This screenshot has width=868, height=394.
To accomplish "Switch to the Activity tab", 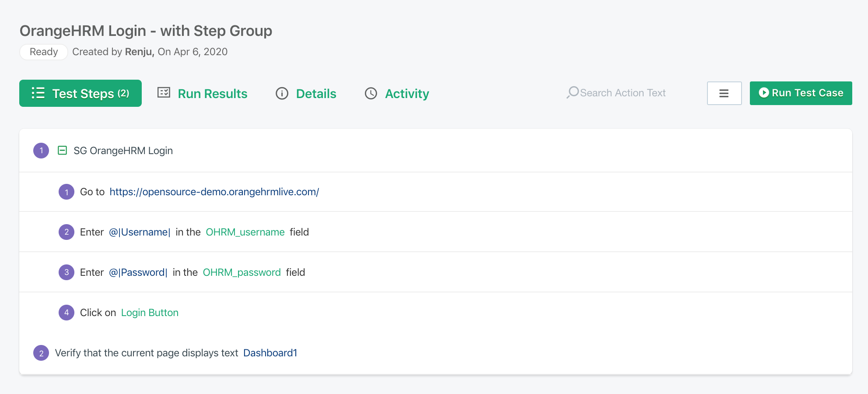I will [397, 93].
